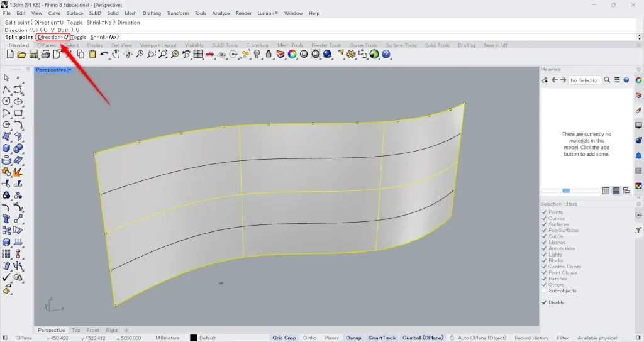Open the Perspective viewport dropdown arrow
This screenshot has height=342, width=644.
(x=70, y=70)
